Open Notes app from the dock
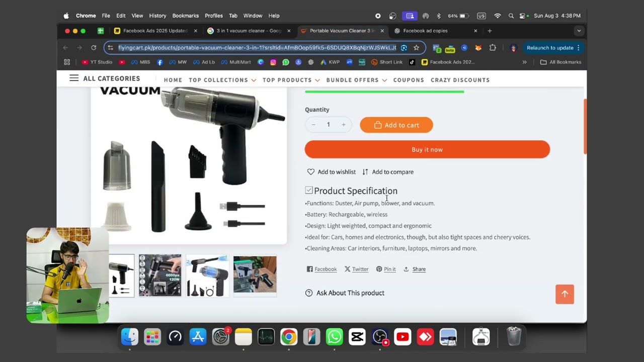Screen dimensions: 644x362 [244, 337]
